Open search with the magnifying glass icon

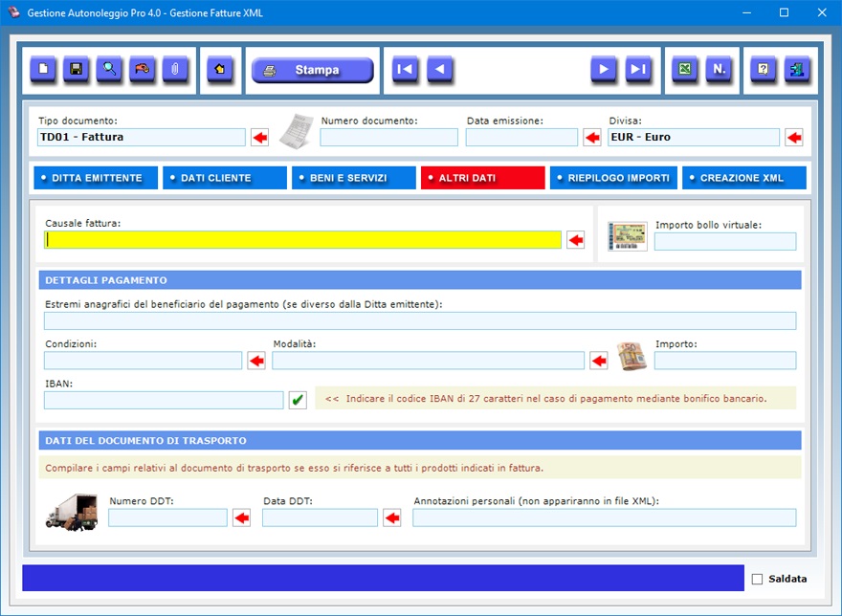coord(109,69)
